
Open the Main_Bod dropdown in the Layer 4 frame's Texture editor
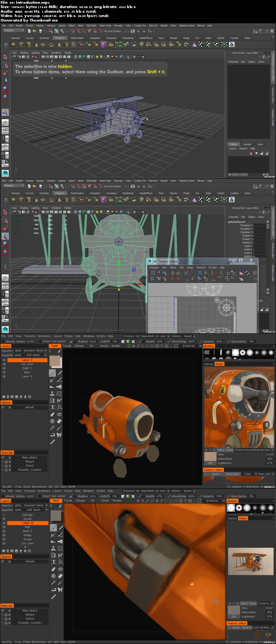[x=266, y=474]
